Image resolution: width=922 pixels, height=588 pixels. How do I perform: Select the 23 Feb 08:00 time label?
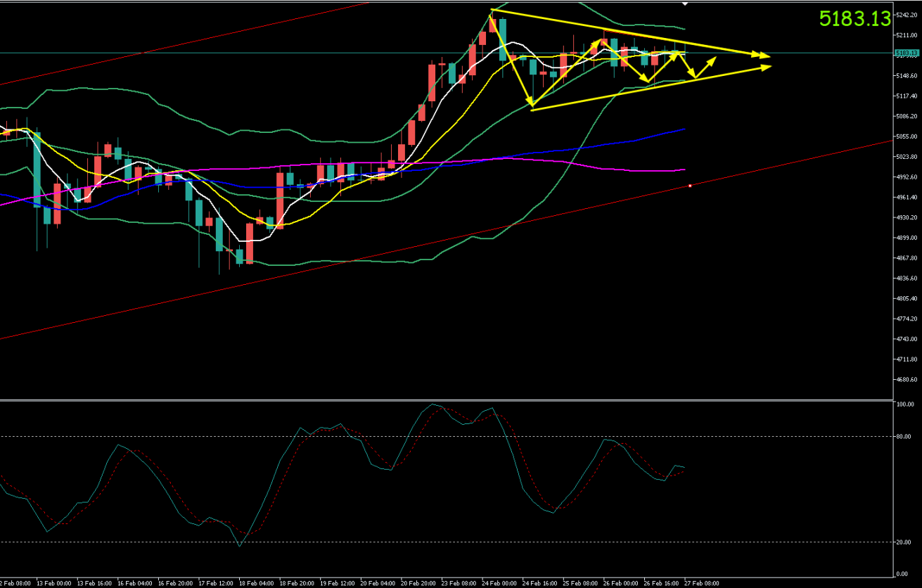(459, 583)
